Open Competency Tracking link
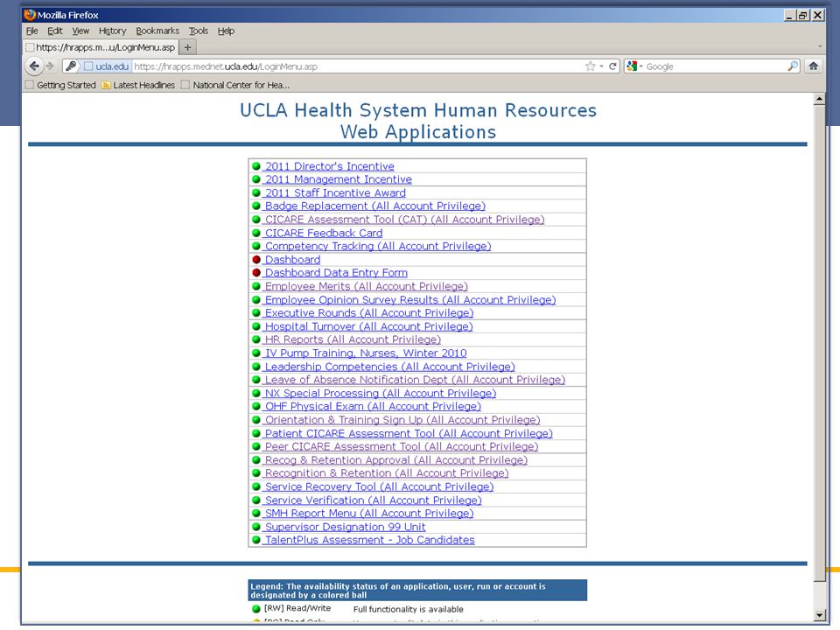Viewport: 840px width, 630px height. pos(378,247)
